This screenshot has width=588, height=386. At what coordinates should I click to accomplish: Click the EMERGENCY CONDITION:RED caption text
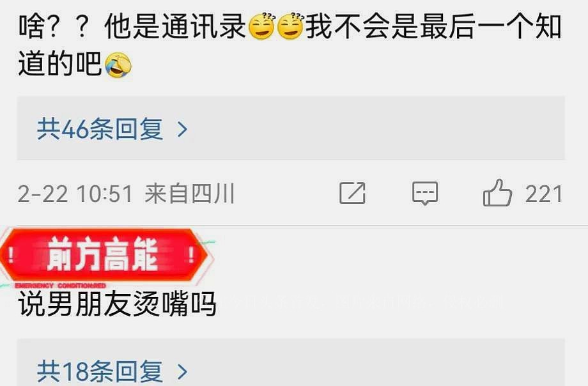(x=60, y=286)
